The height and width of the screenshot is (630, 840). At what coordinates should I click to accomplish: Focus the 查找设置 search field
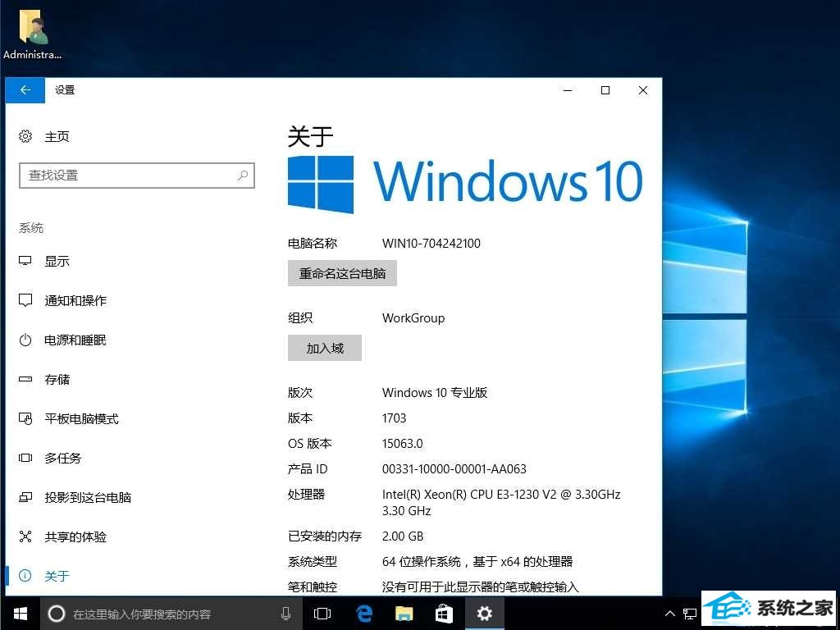137,176
